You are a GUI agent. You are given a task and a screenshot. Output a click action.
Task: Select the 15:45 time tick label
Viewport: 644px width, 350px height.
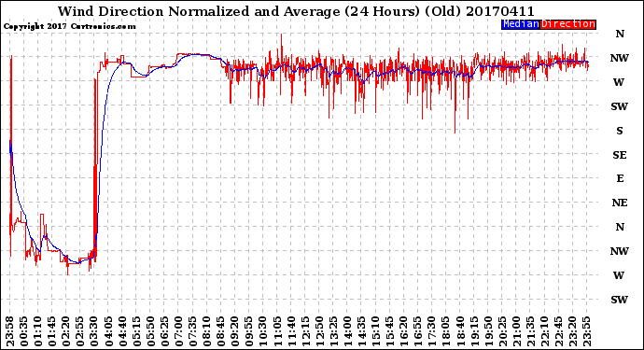click(389, 331)
